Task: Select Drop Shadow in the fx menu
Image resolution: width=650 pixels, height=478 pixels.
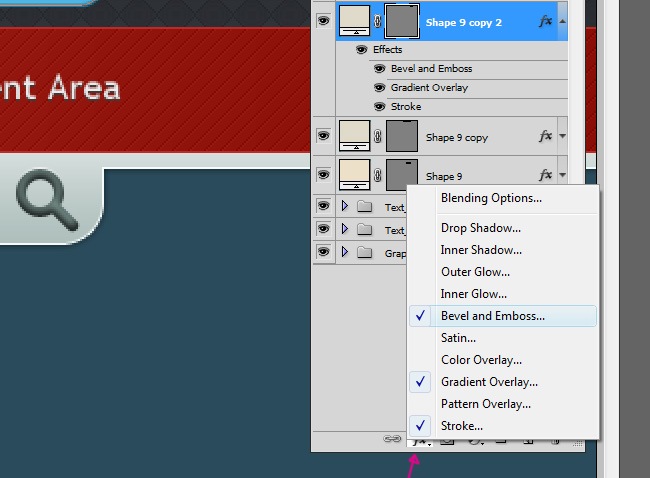Action: click(x=481, y=228)
